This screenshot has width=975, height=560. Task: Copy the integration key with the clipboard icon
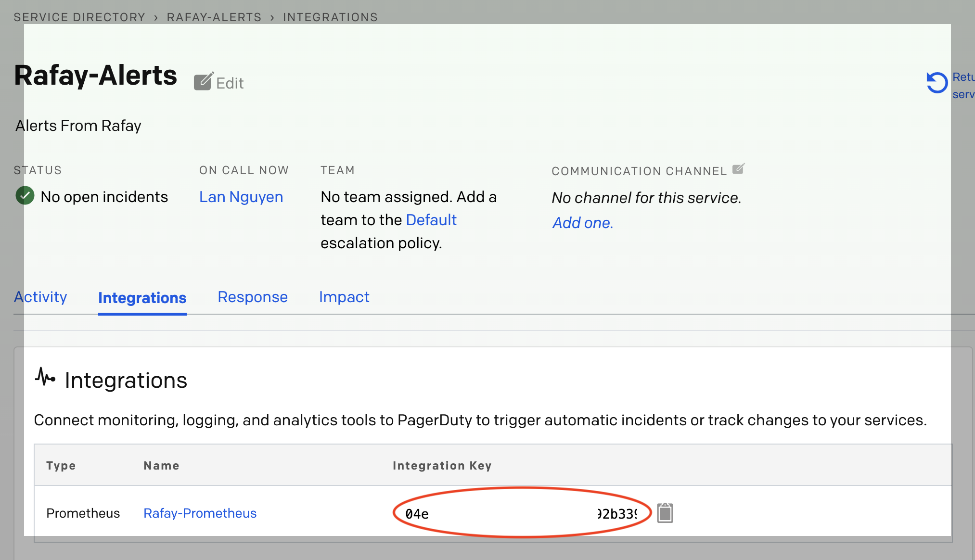click(665, 513)
